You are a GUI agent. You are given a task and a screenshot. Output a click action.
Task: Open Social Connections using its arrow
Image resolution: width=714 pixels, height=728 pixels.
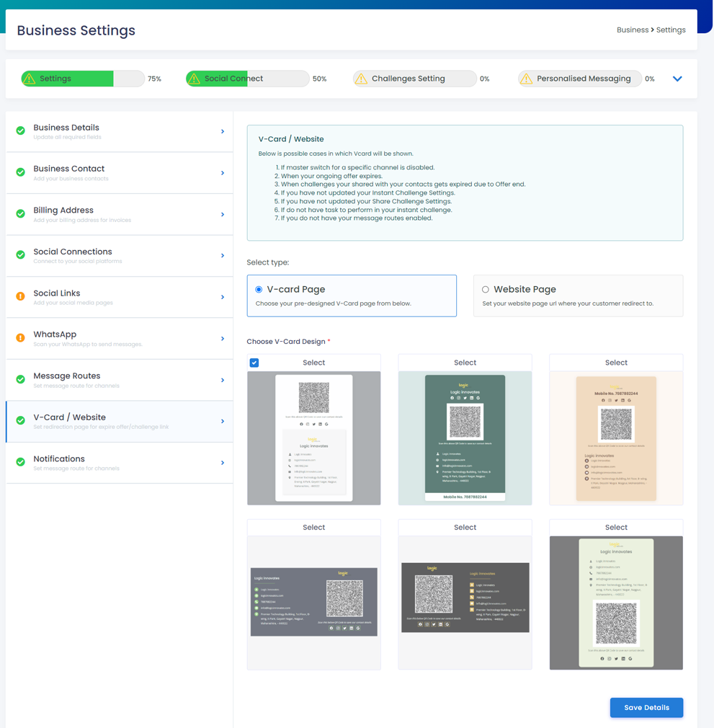pyautogui.click(x=223, y=255)
